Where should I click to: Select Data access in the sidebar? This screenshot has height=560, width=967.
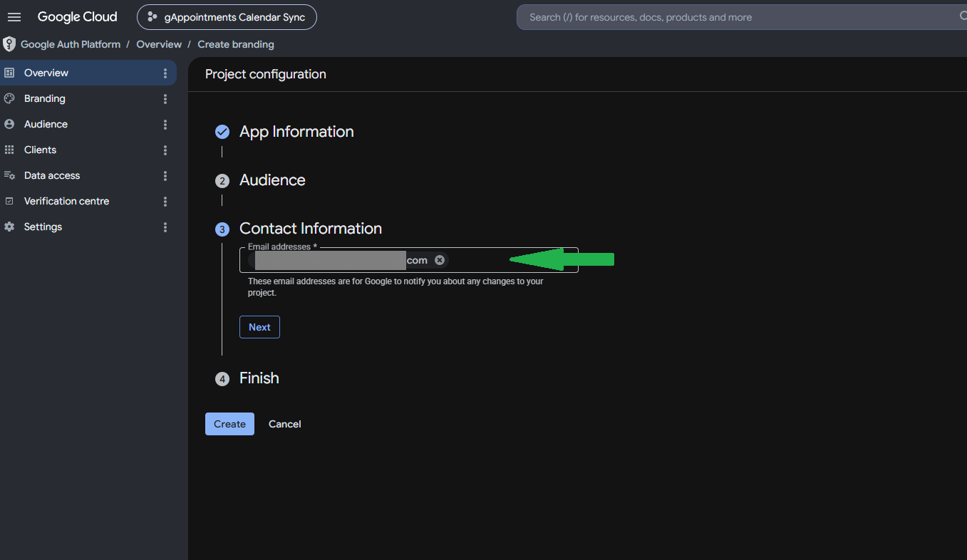(88, 175)
